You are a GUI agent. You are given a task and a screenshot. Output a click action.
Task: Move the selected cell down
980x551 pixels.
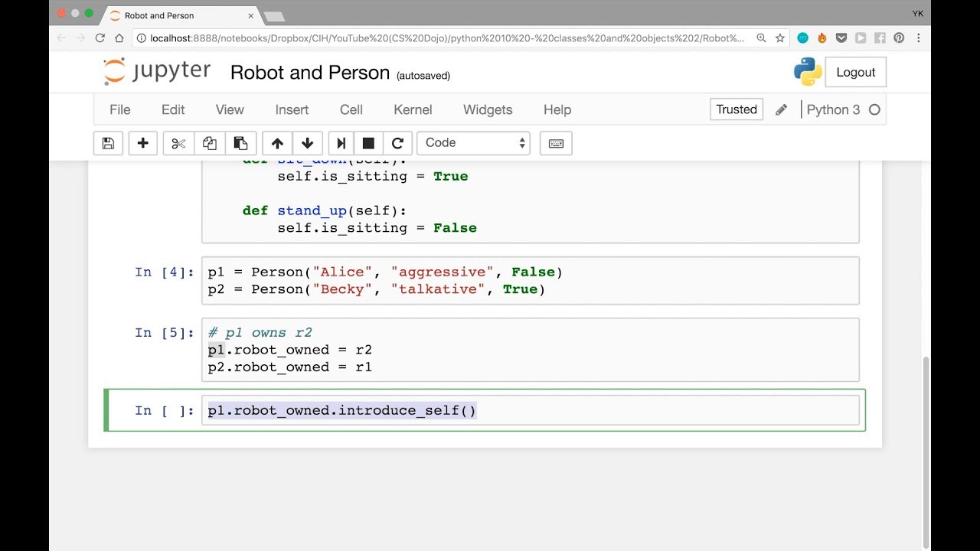tap(308, 143)
